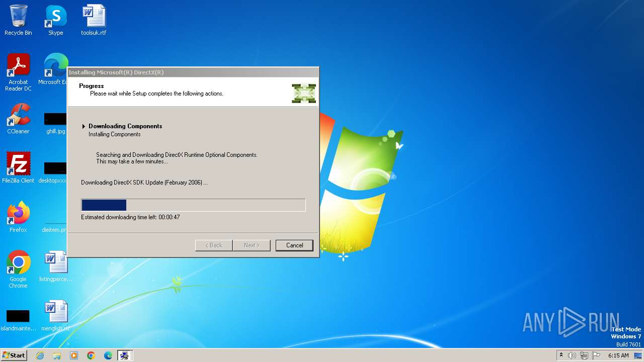
Task: Click the download progress bar
Action: tap(193, 205)
